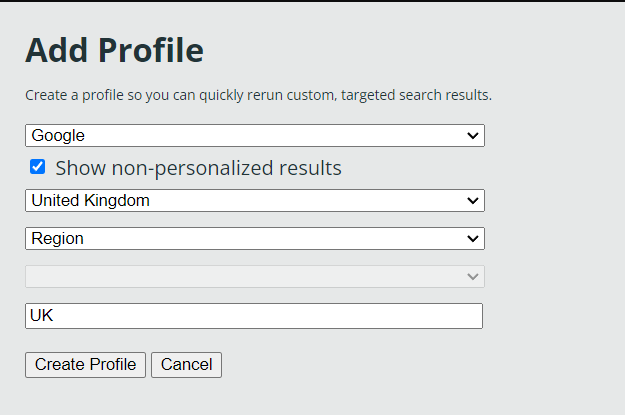The width and height of the screenshot is (625, 415).
Task: Click the chevron arrow on the Region selector
Action: (473, 239)
